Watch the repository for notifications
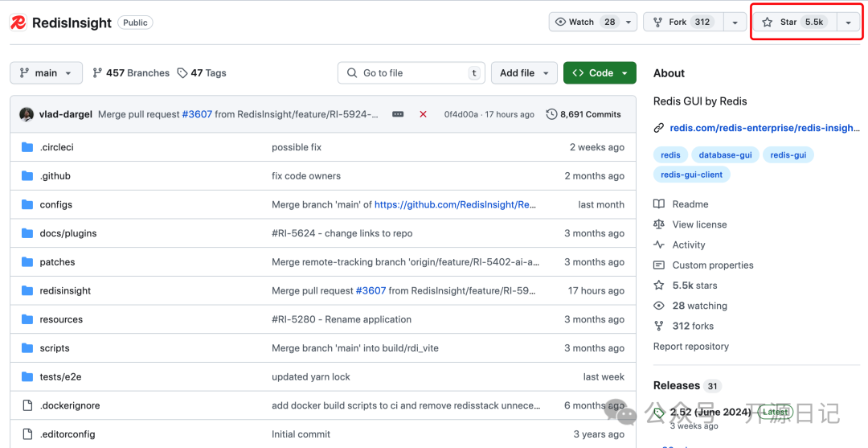 (x=584, y=23)
